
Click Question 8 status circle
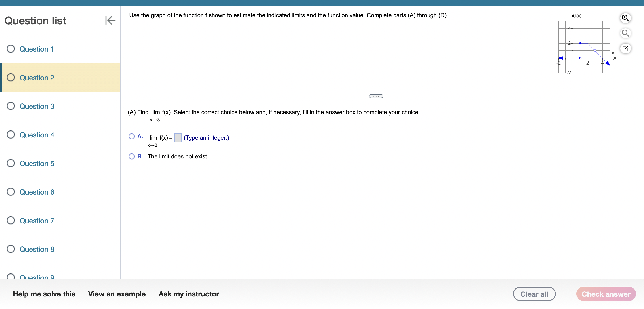click(11, 249)
